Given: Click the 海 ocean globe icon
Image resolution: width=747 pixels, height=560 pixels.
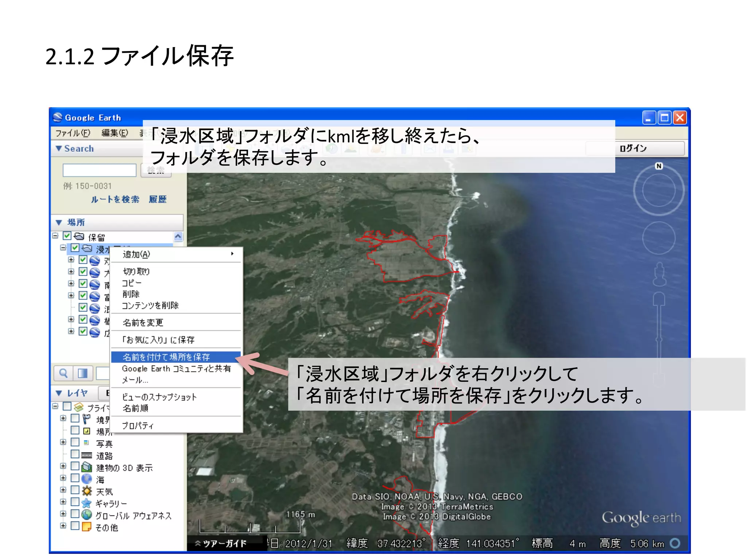Looking at the screenshot, I should click(86, 478).
